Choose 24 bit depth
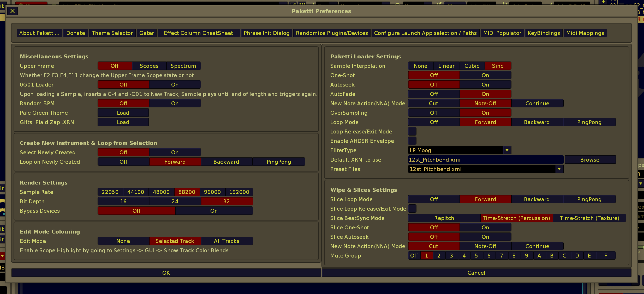Screen dimensions: 644x294 tap(175, 201)
